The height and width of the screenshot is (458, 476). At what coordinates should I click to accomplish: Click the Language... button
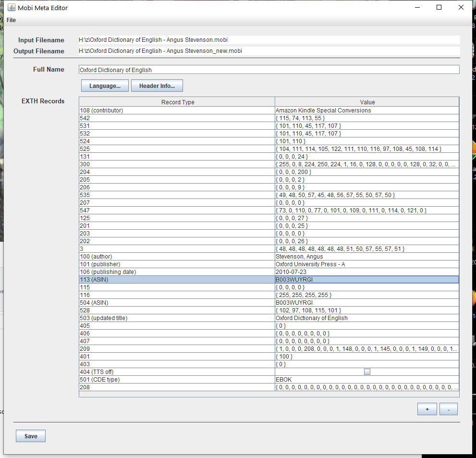tap(105, 86)
